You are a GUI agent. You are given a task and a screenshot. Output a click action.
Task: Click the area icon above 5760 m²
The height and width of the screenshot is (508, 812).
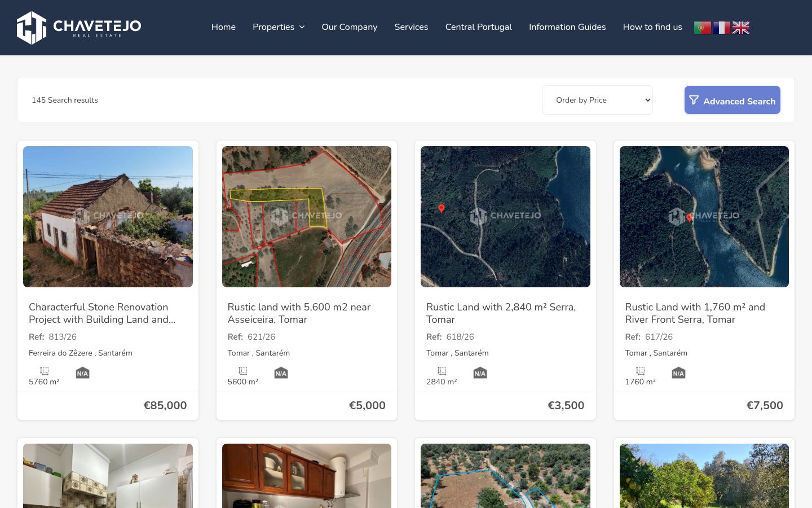[x=44, y=371]
